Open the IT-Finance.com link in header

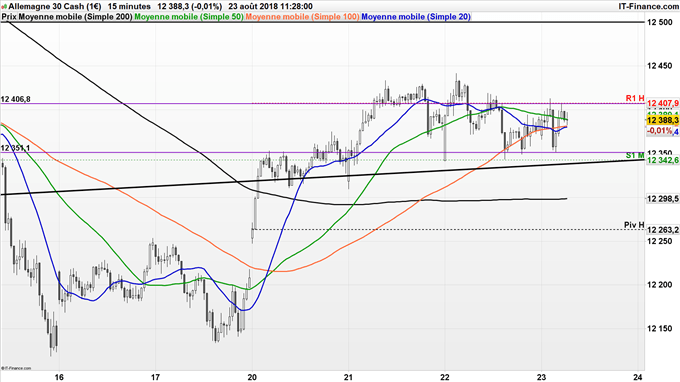649,7
